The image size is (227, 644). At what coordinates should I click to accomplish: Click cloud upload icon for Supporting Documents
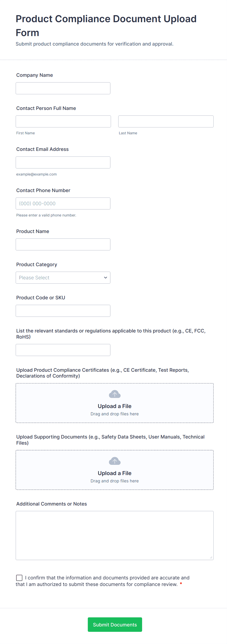click(x=115, y=461)
